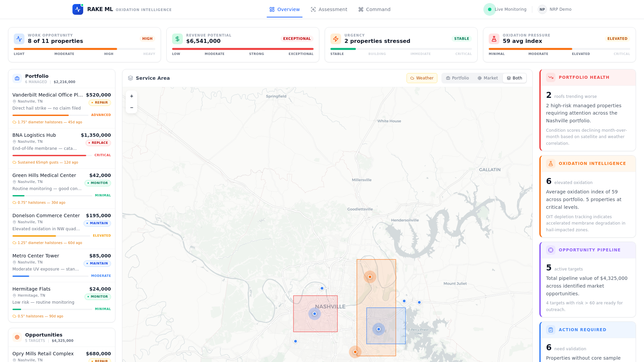
Task: Click the BNA Logistics Hub critical progress bar
Action: (x=50, y=156)
